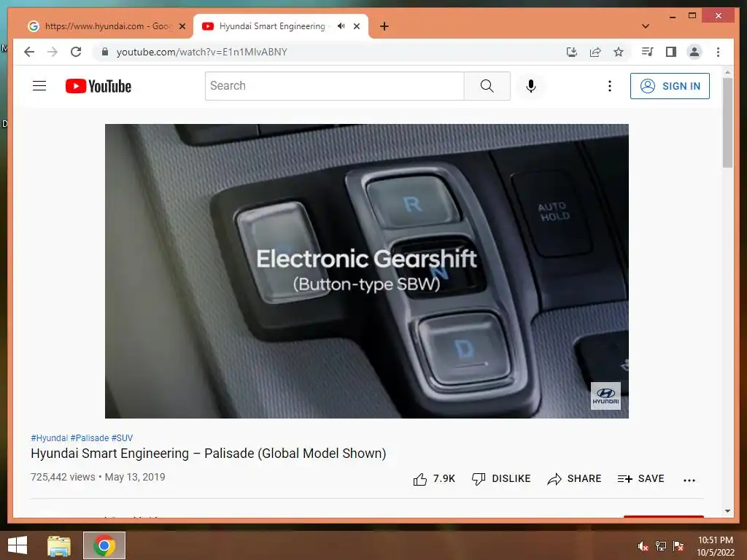
Task: Toggle the Chrome side panel
Action: [671, 52]
